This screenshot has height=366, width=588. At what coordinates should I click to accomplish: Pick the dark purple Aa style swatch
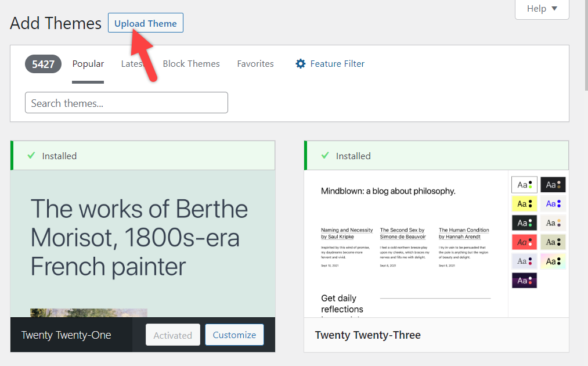coord(524,280)
